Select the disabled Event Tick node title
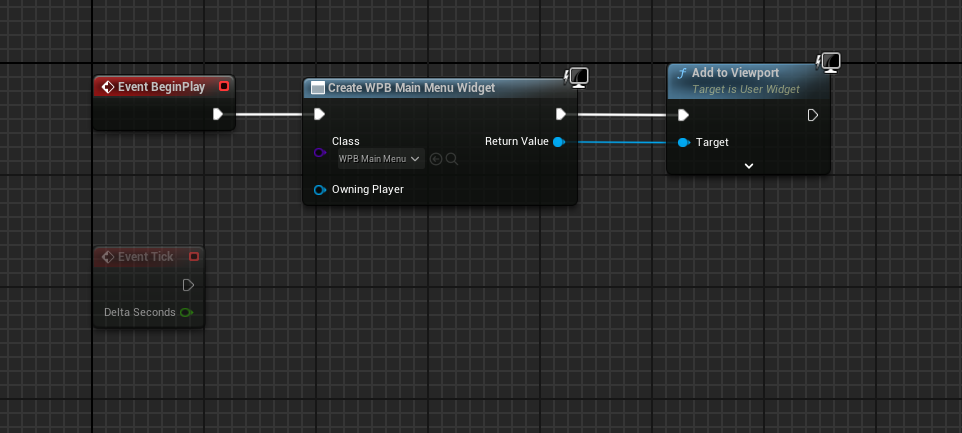The image size is (962, 433). pos(145,257)
